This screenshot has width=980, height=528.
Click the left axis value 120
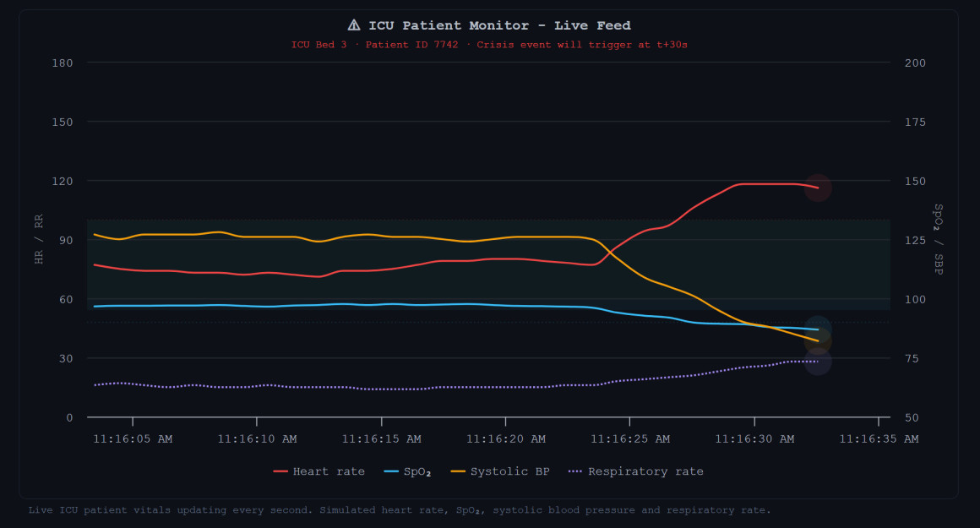click(x=63, y=181)
